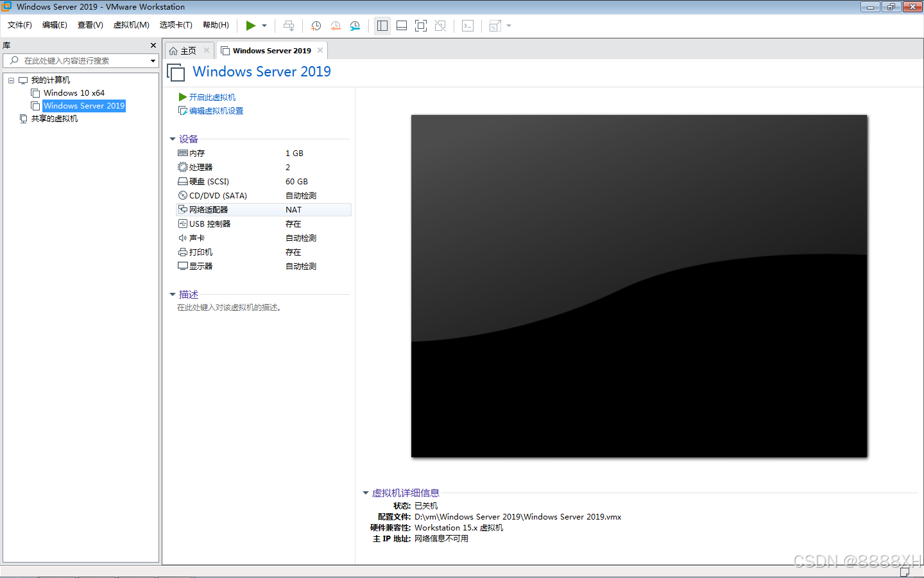Select the CD/DVD (SATA) device row
The width and height of the screenshot is (924, 578).
click(x=264, y=196)
